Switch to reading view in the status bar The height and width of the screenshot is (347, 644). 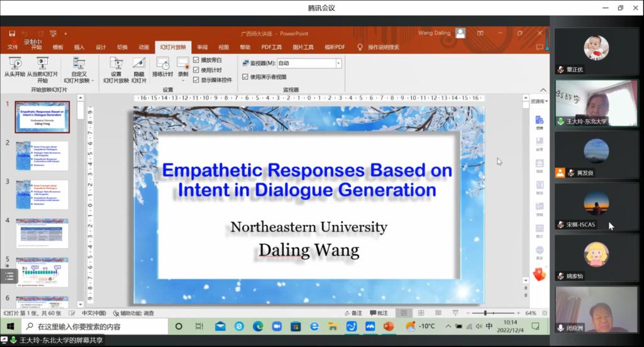coord(438,313)
